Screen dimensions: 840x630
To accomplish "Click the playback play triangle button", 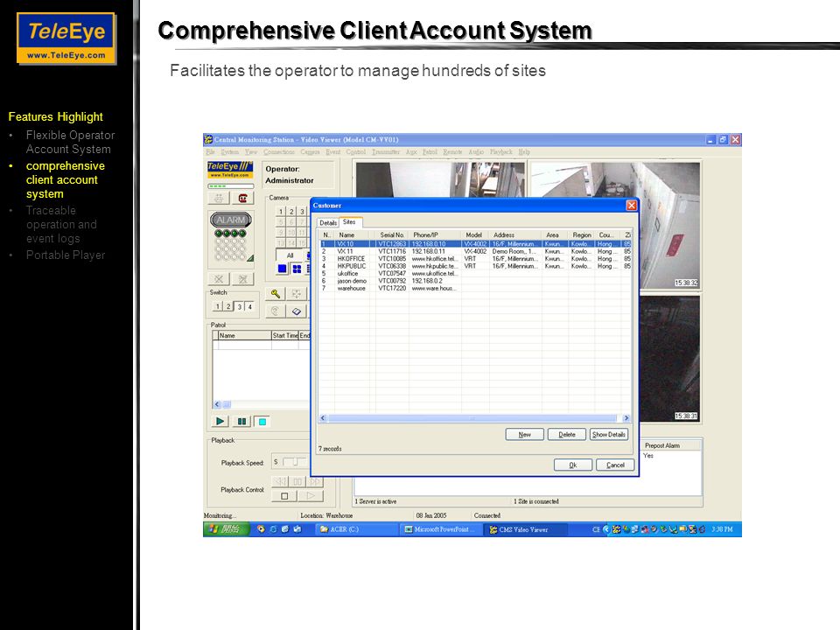I will [311, 496].
